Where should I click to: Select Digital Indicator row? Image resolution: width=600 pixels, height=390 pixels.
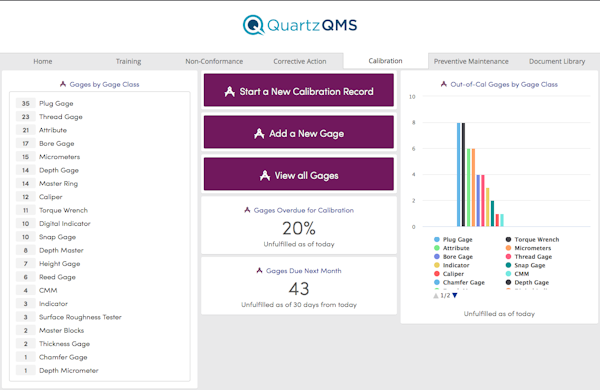[x=99, y=224]
